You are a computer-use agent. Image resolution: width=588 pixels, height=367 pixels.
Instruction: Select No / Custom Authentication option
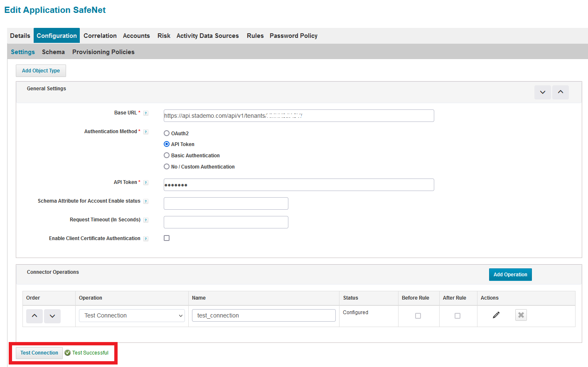point(167,167)
